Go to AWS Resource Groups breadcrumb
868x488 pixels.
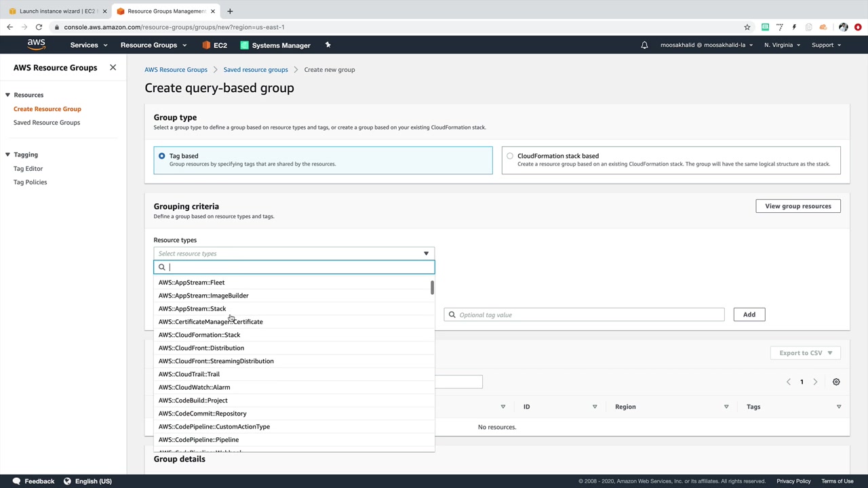tap(176, 70)
